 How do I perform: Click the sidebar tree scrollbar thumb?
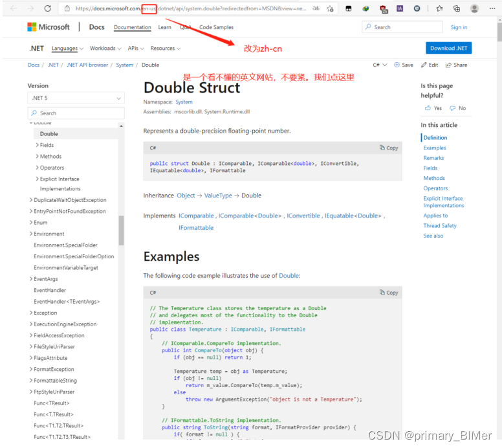coord(121,230)
